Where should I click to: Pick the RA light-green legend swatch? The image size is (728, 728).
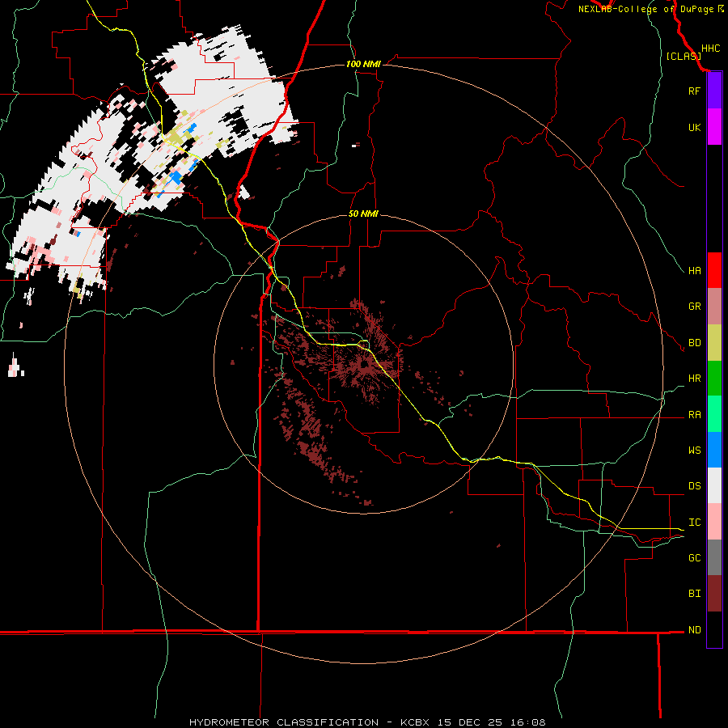click(x=714, y=414)
